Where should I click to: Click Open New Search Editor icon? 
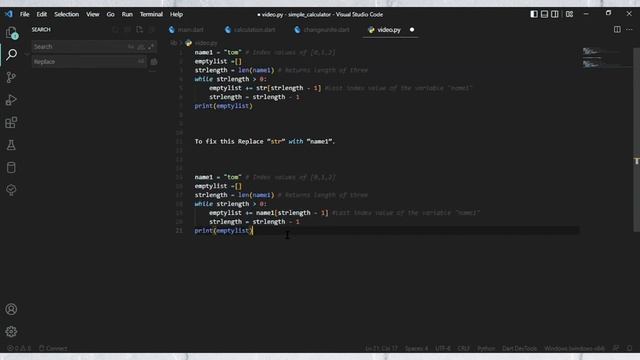click(140, 29)
